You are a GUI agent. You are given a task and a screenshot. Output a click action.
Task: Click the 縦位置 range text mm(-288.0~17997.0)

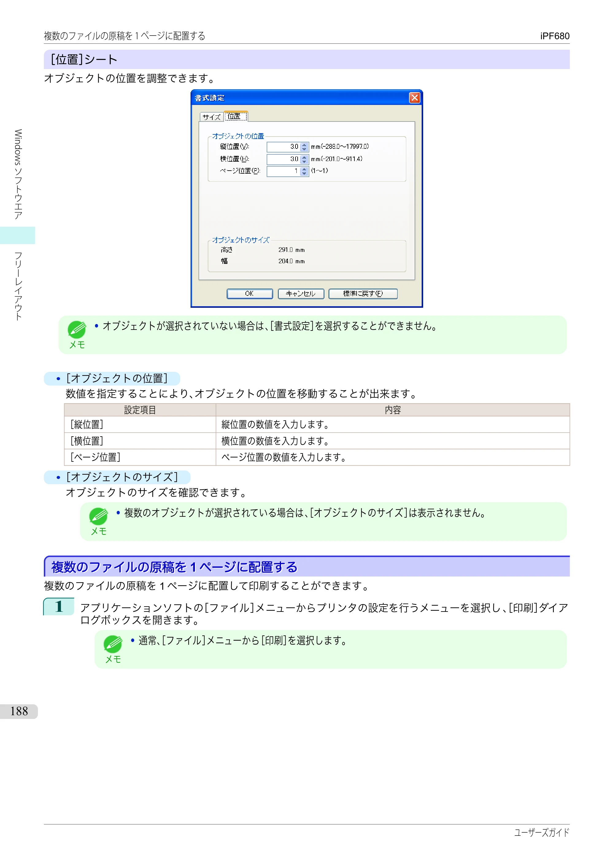pos(340,147)
